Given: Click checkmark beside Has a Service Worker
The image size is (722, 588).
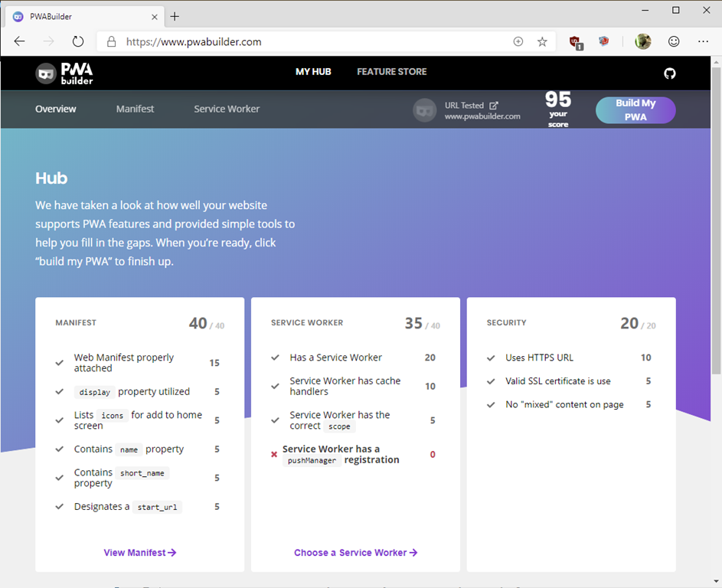Looking at the screenshot, I should click(x=275, y=358).
